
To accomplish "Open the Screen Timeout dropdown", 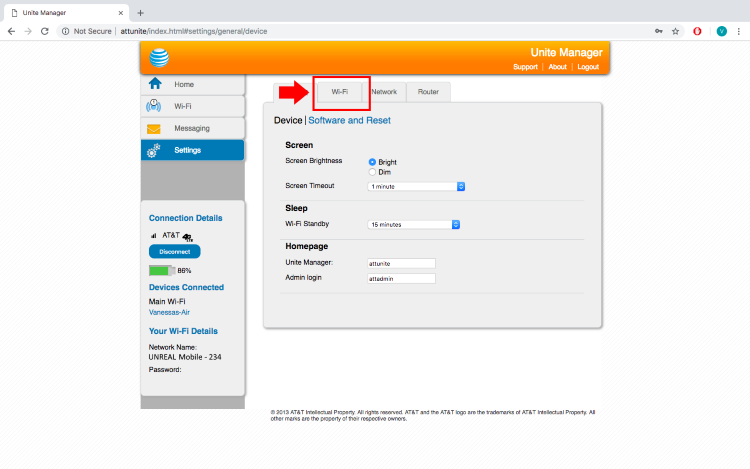I will tap(416, 186).
